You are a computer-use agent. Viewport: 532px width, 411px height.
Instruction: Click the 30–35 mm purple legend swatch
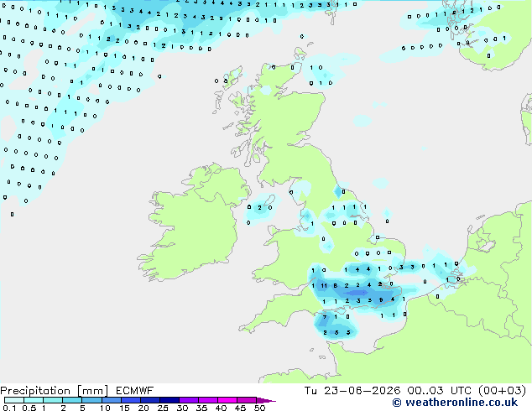(188, 400)
